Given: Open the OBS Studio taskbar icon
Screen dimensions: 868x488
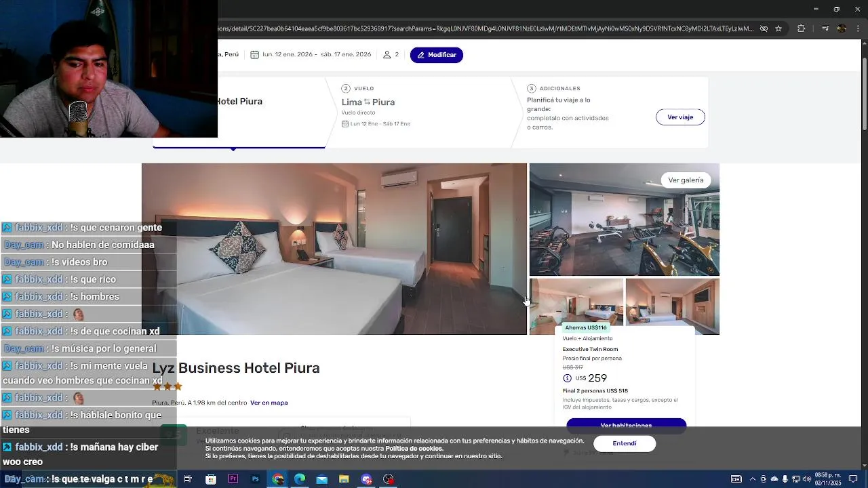Looking at the screenshot, I should 389,479.
